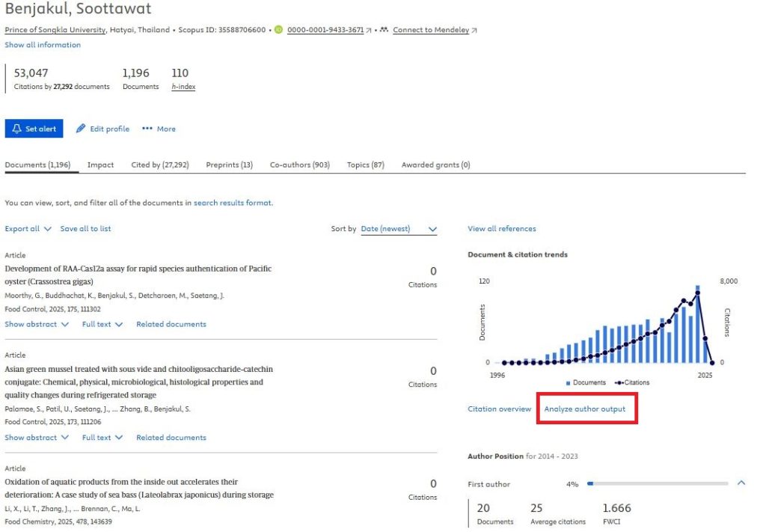The width and height of the screenshot is (766, 532).
Task: Click external link arrow after ORCID number
Action: pyautogui.click(x=369, y=31)
